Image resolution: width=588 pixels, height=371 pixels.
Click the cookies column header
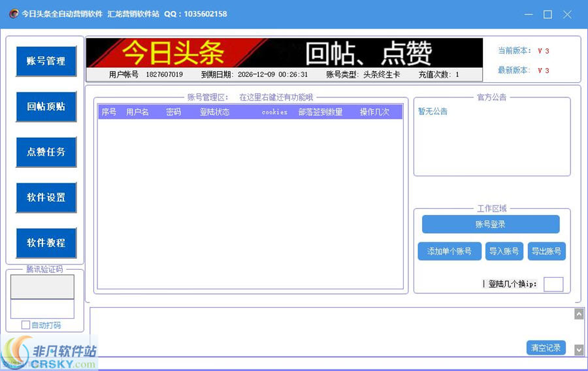[x=274, y=112]
